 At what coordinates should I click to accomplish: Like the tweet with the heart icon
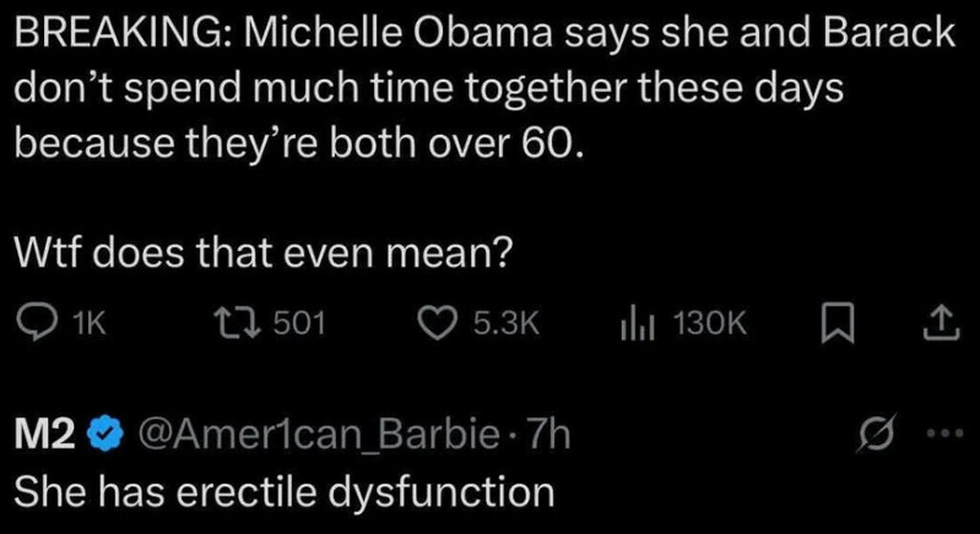436,324
